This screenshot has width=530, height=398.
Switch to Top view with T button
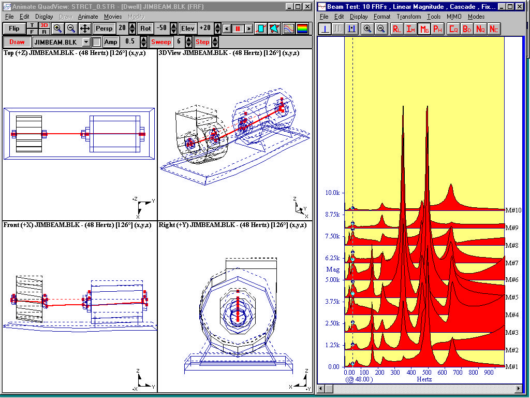[32, 25]
